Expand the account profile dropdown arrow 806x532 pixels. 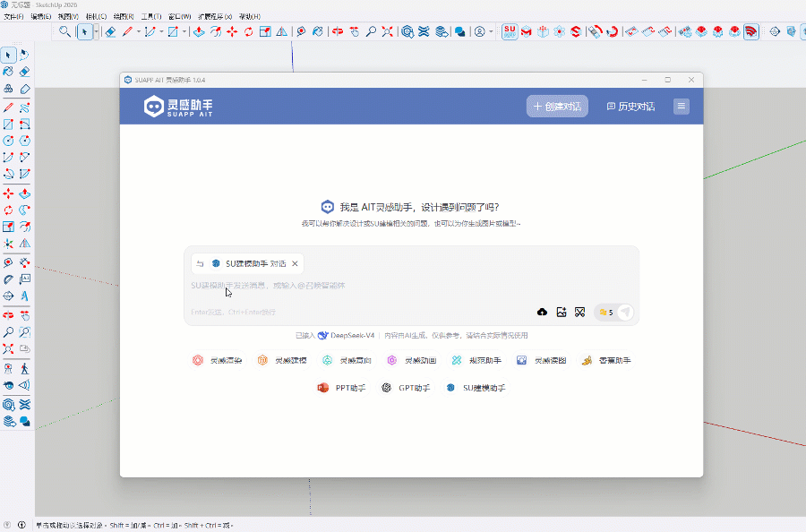(491, 32)
